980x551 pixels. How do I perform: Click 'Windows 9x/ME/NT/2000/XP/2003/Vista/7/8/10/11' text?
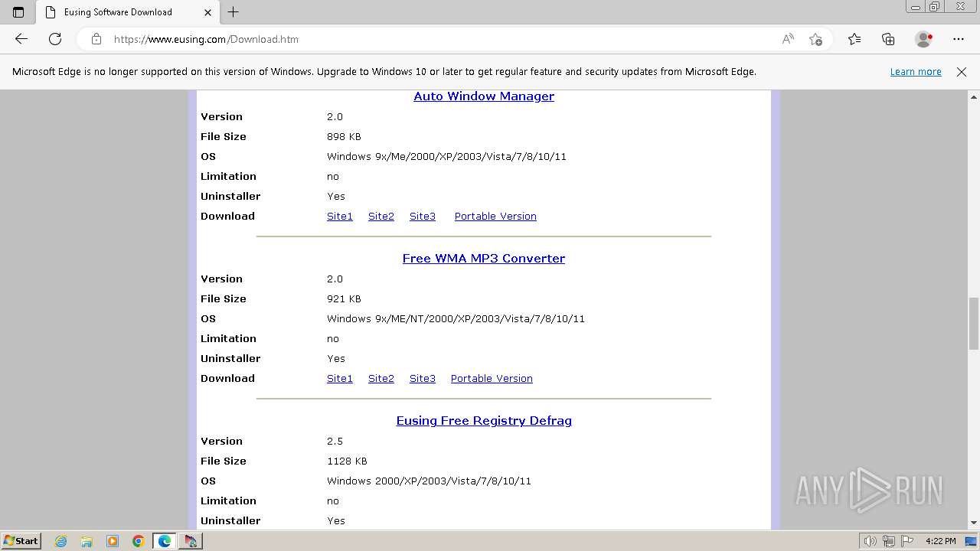[456, 319]
